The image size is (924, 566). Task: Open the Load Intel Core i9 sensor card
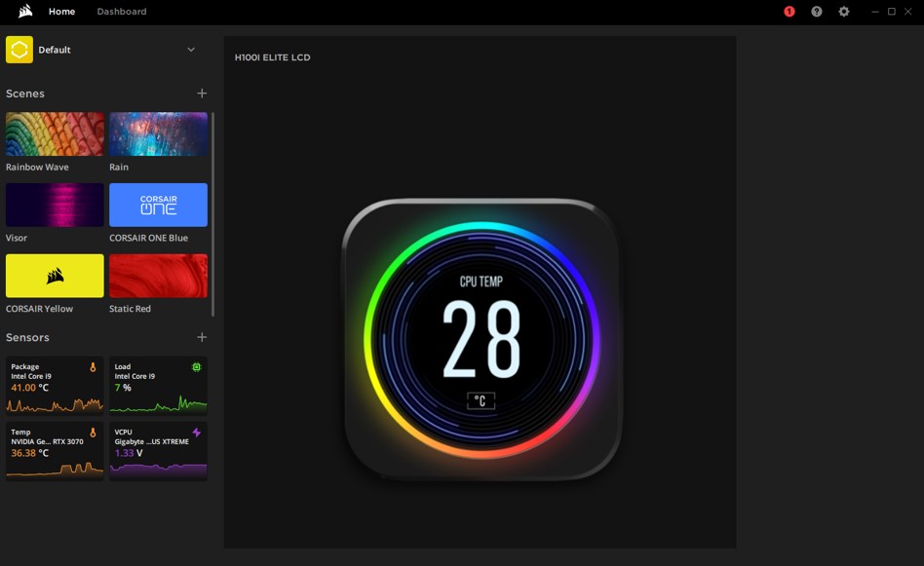158,386
